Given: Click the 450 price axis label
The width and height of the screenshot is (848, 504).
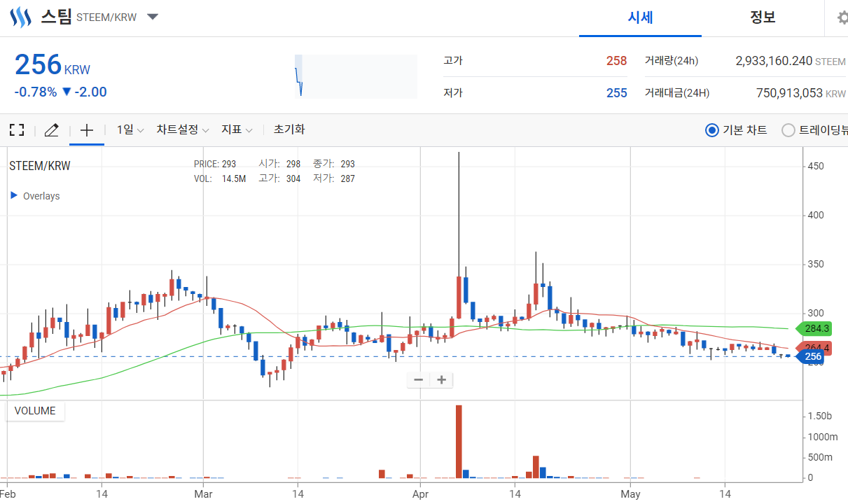Looking at the screenshot, I should 816,166.
